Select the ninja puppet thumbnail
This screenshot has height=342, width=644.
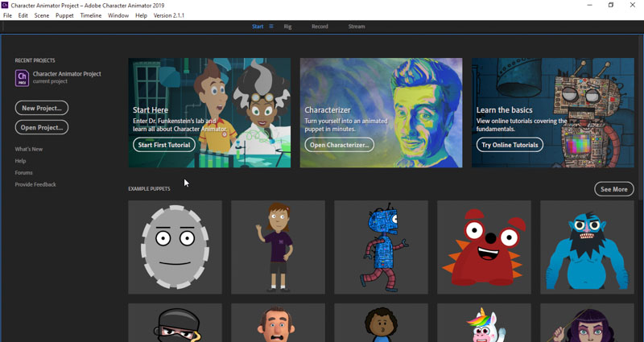175,323
